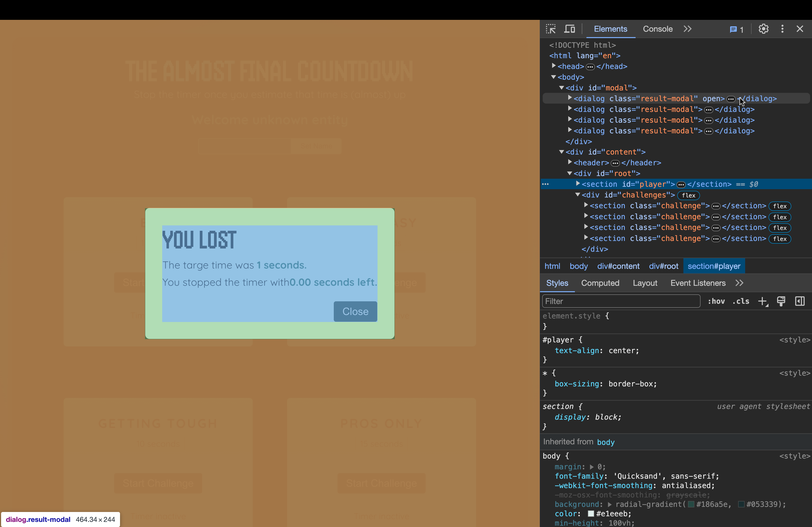This screenshot has width=812, height=527.
Task: Toggle the flex badge on div#challenges
Action: coord(688,195)
